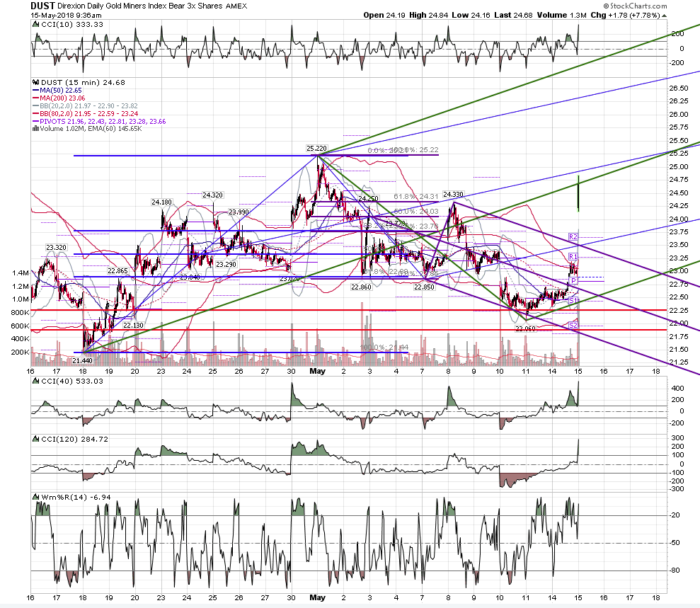Select the S1 pivot marker

tap(573, 301)
